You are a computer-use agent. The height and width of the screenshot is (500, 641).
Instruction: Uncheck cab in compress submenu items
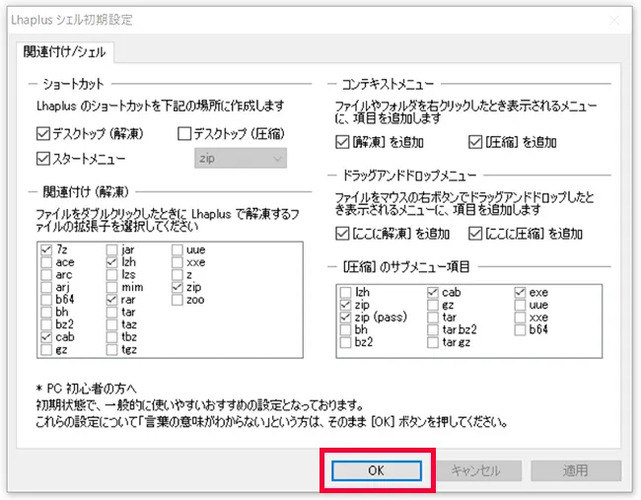(x=433, y=292)
